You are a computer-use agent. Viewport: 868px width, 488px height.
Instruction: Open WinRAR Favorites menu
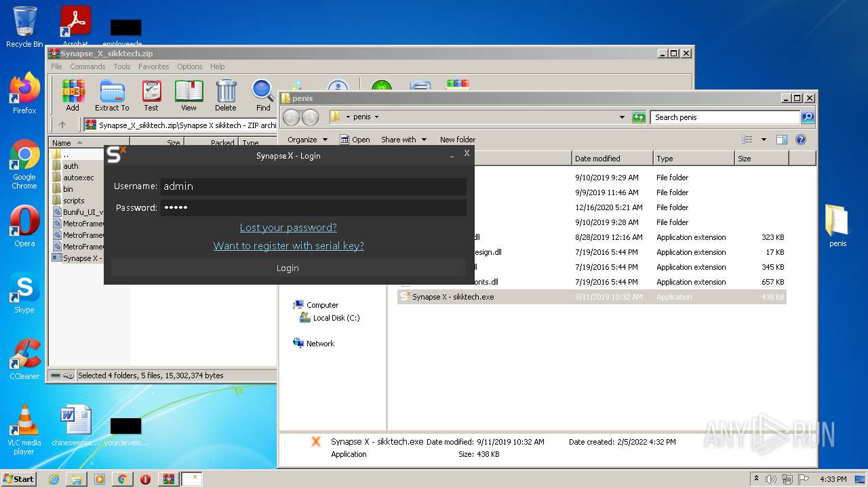click(x=154, y=66)
